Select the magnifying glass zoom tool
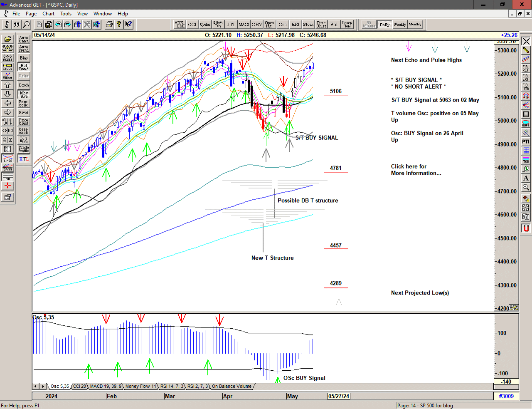The height and width of the screenshot is (409, 532). (526, 187)
